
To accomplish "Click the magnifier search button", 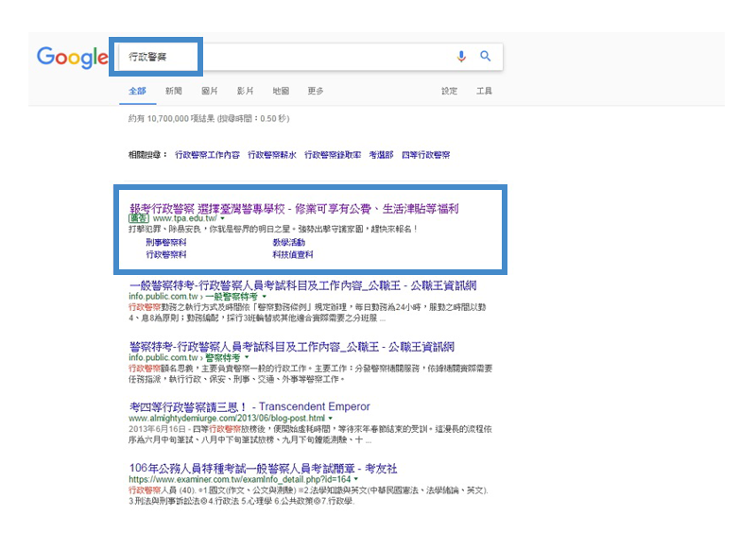I will (486, 56).
